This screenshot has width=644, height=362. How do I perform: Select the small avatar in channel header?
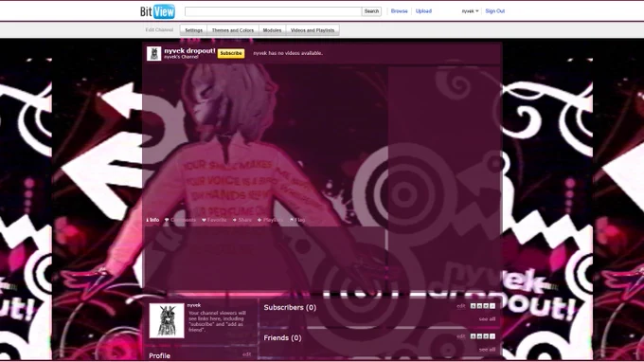click(x=154, y=53)
